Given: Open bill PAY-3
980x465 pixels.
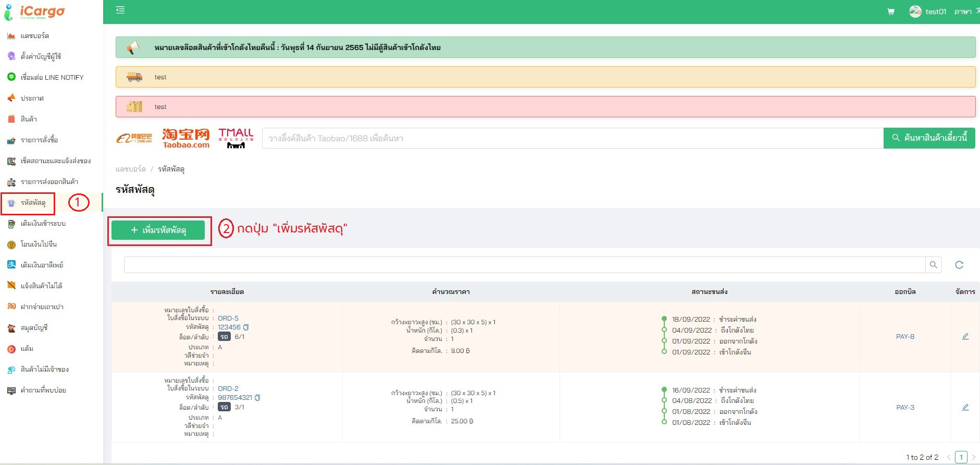Looking at the screenshot, I should click(905, 407).
